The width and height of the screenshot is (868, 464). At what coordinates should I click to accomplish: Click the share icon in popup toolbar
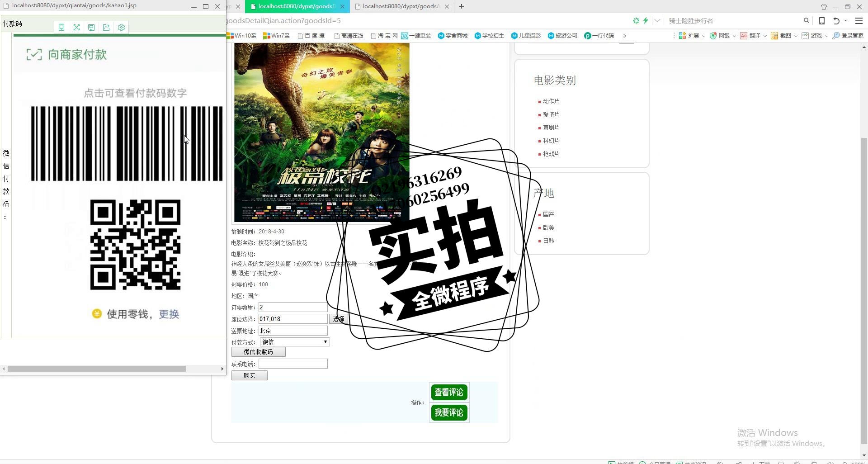point(106,28)
